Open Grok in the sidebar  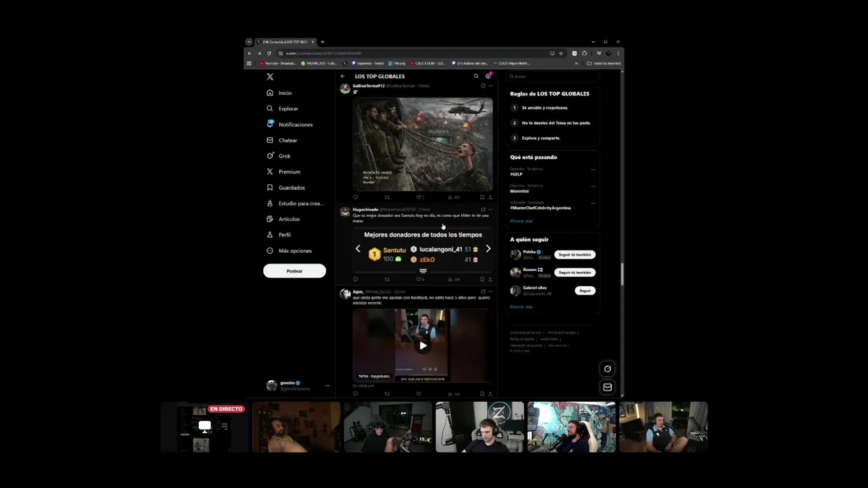pyautogui.click(x=279, y=156)
